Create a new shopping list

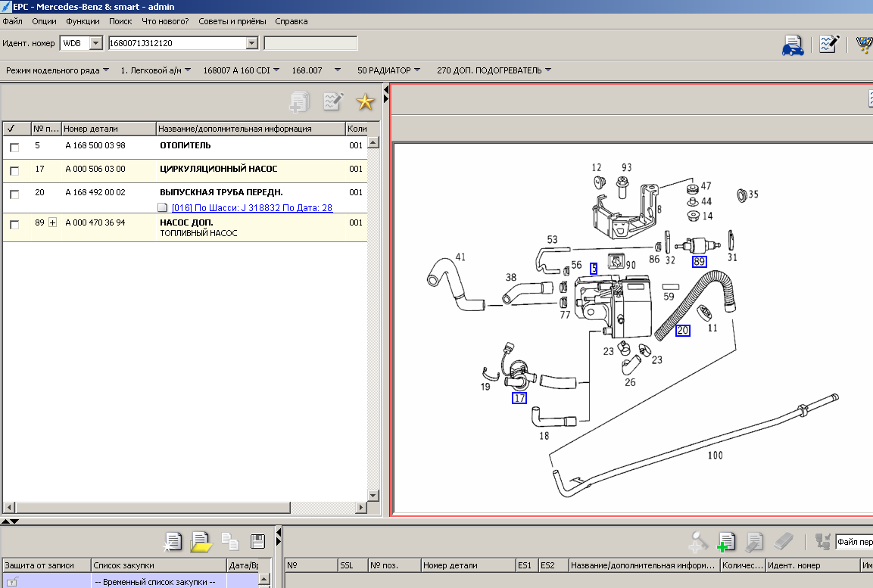pos(173,541)
